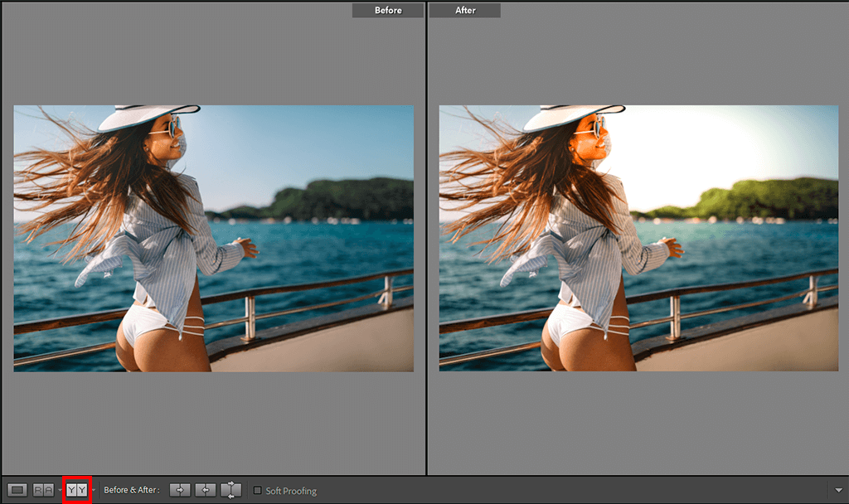Open the Reference view options dropdown arrow
This screenshot has height=504, width=849.
tap(60, 491)
